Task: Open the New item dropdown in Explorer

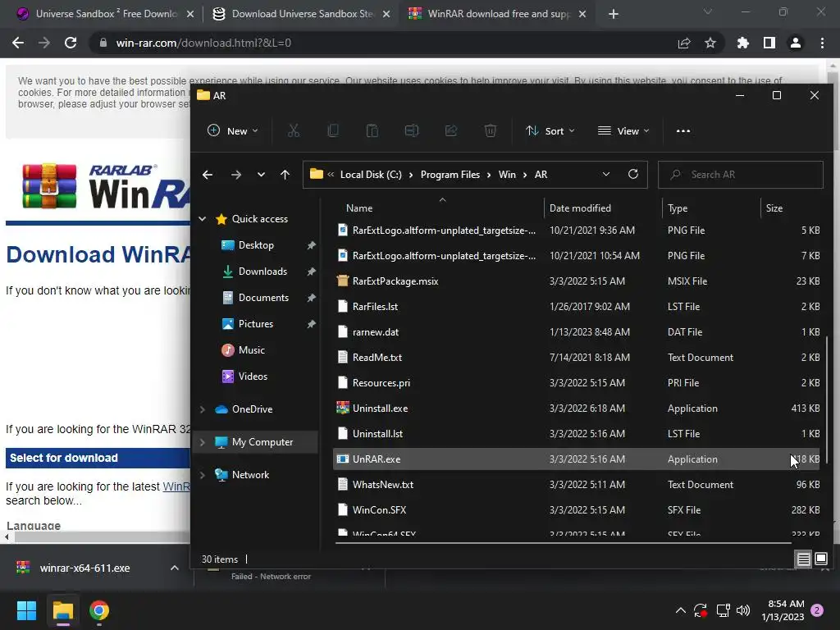Action: 232,130
